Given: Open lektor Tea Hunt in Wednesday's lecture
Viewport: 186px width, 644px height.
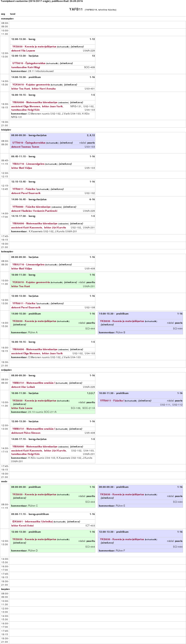Looking at the screenshot, I should coord(20,286).
